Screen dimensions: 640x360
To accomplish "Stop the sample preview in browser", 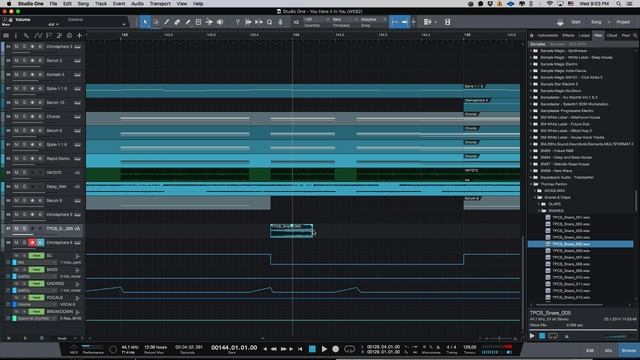I will pos(542,336).
